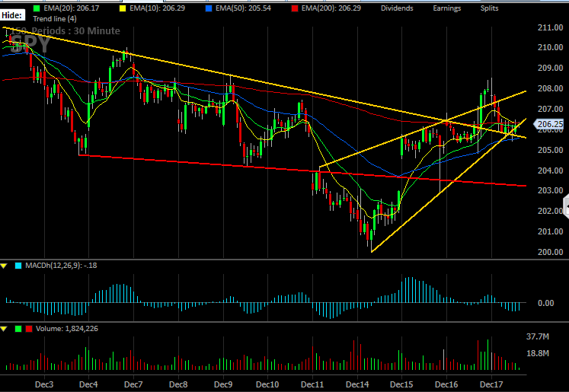Click the 204.00 price axis label
The height and width of the screenshot is (392, 569).
point(550,171)
